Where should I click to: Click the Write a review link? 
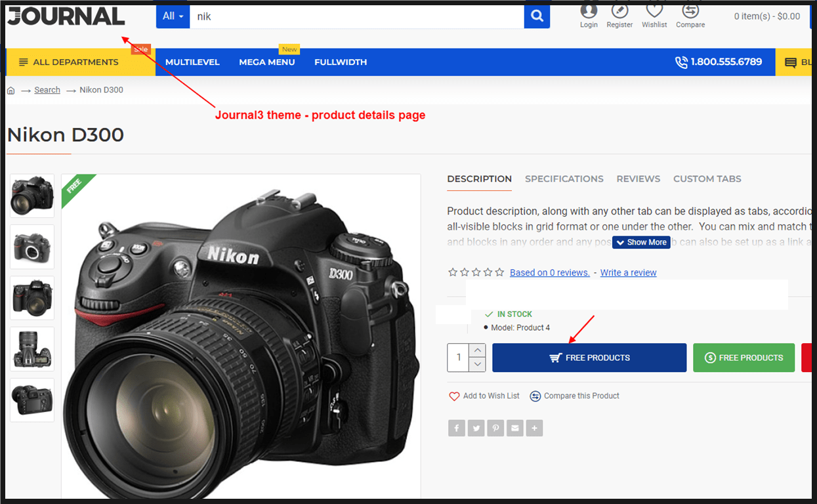coord(628,272)
